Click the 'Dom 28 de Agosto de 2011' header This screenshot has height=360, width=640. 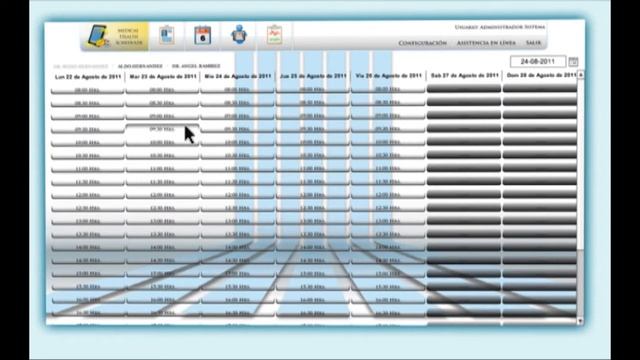pos(541,75)
